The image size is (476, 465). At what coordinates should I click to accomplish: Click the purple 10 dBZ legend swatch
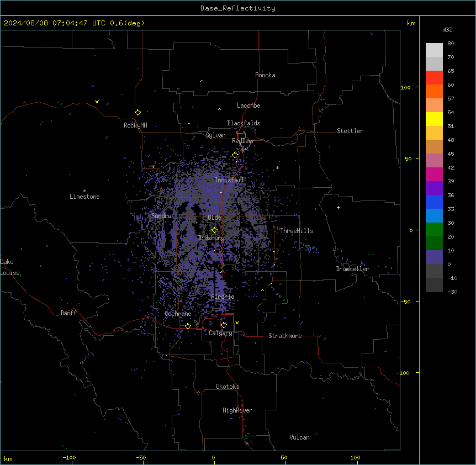click(434, 257)
